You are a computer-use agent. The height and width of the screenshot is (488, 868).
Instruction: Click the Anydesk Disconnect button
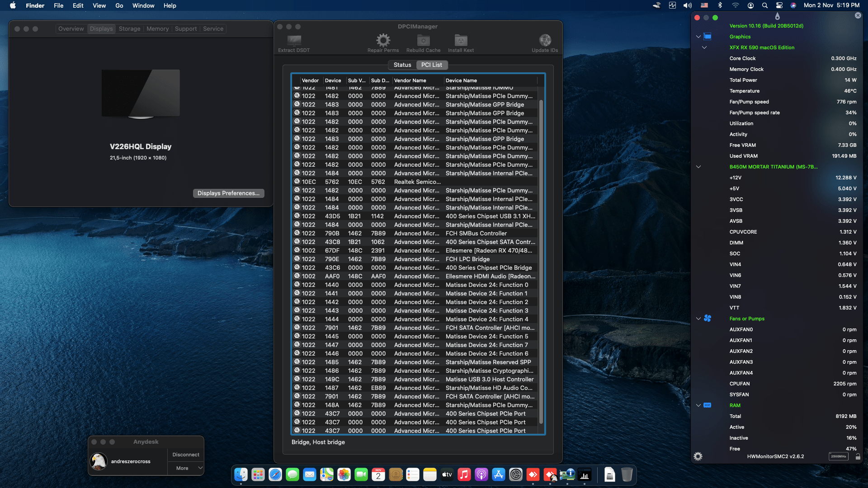point(186,455)
